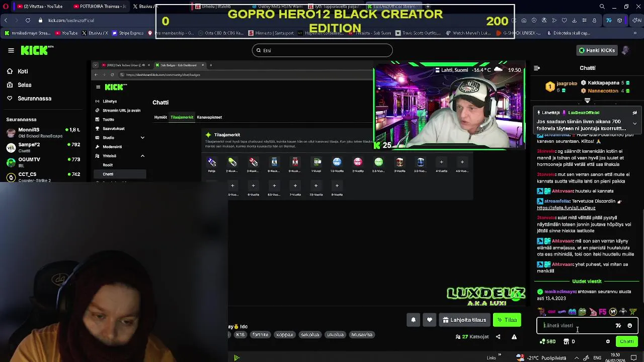
Task: Click the green Chatti send button
Action: point(627,341)
